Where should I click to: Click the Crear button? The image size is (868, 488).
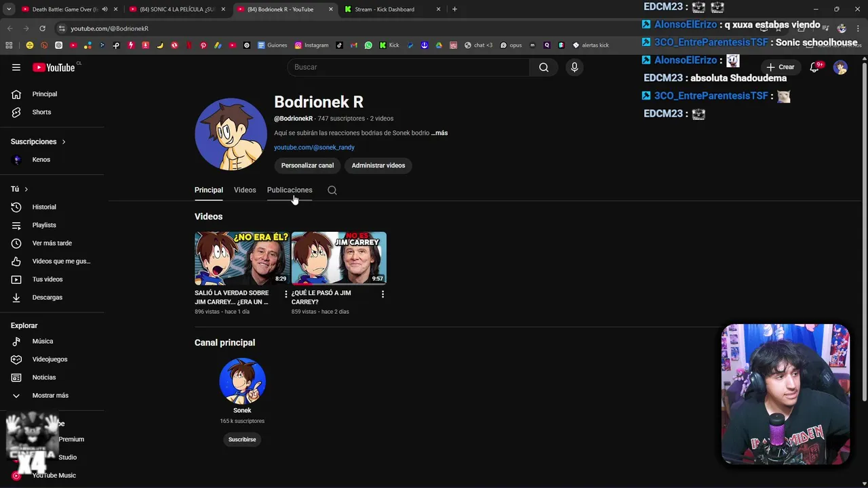tap(780, 67)
